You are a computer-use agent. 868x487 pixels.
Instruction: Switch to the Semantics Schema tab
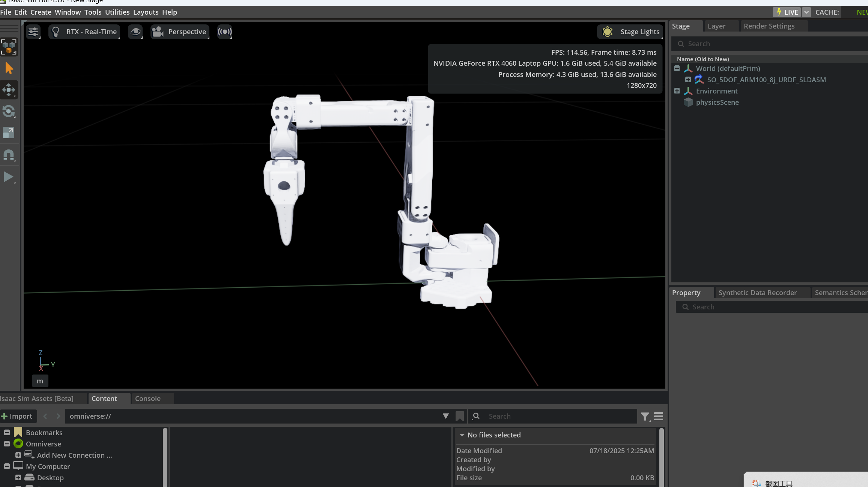click(x=841, y=293)
